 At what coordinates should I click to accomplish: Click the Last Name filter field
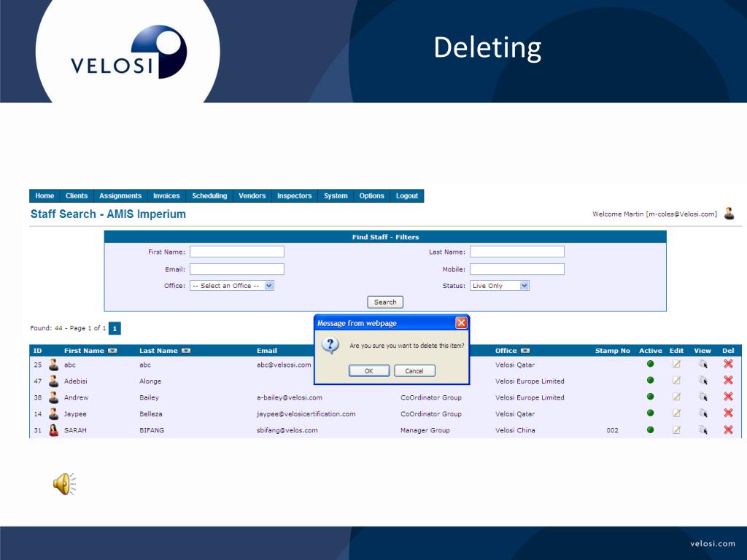point(517,252)
